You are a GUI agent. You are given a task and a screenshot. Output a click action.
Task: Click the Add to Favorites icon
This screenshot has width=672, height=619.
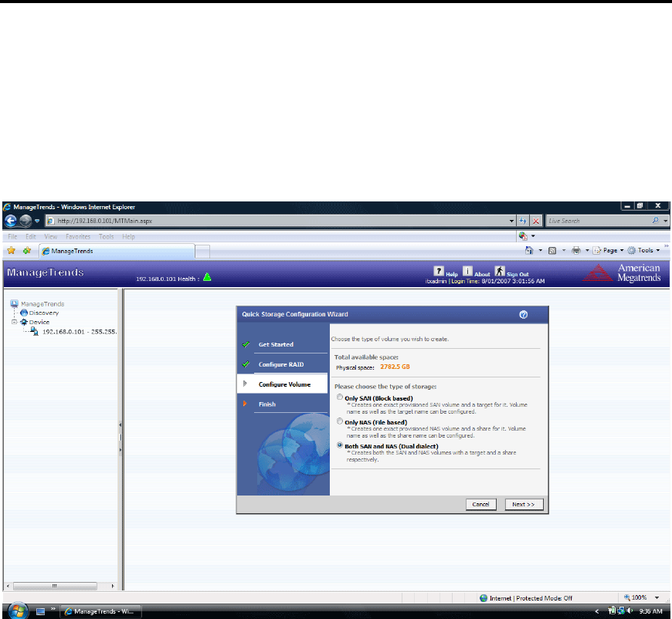point(26,251)
